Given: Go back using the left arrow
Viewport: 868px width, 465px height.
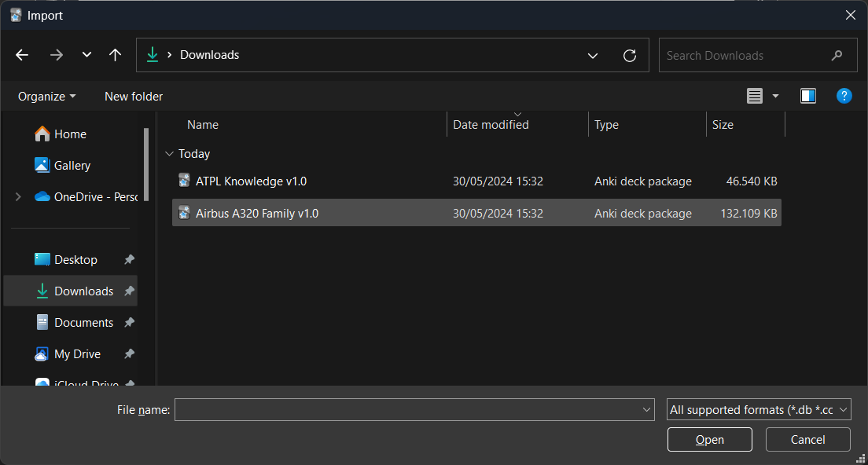Looking at the screenshot, I should click(x=22, y=55).
